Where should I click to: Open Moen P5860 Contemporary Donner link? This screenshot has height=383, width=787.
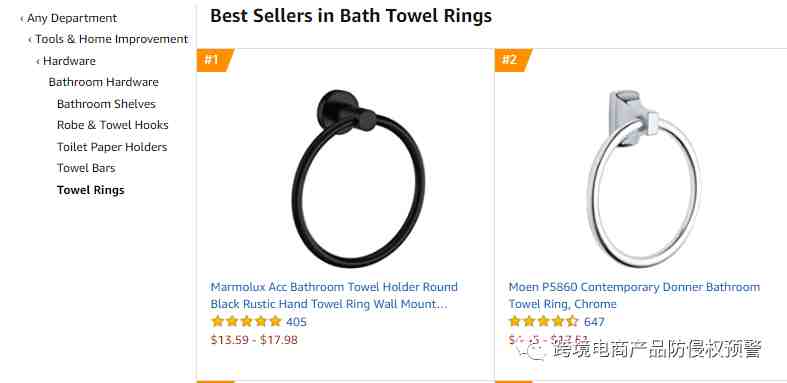point(634,296)
